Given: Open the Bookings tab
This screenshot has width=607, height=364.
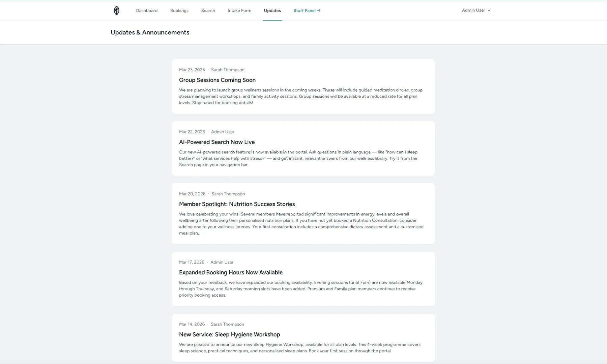Looking at the screenshot, I should point(179,10).
